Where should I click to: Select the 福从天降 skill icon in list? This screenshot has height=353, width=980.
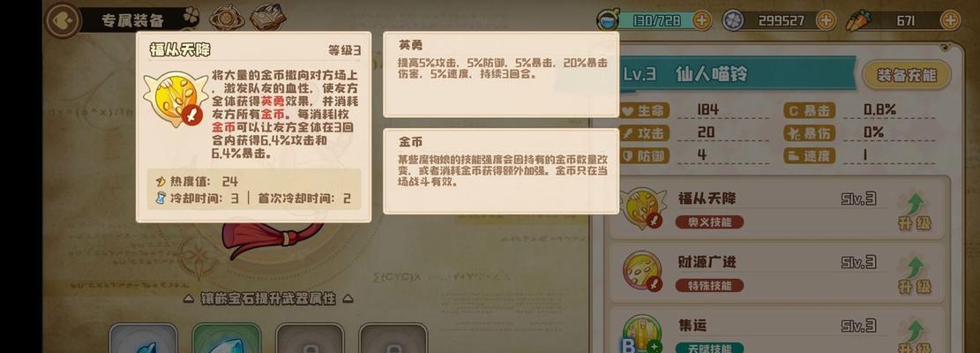[642, 208]
